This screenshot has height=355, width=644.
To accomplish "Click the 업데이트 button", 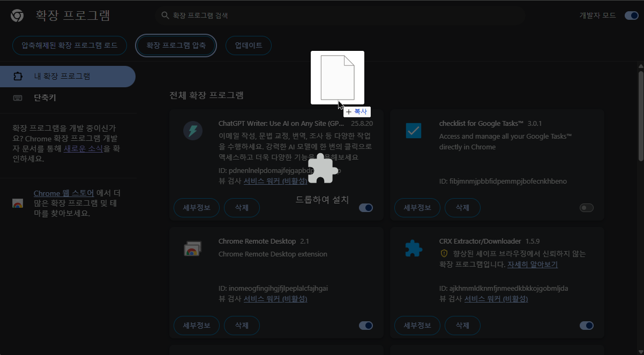I will [x=249, y=46].
